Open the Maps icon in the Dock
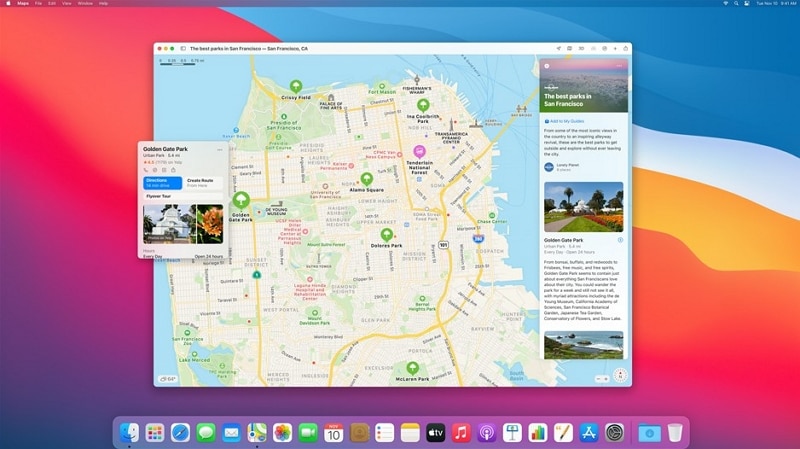 click(257, 433)
